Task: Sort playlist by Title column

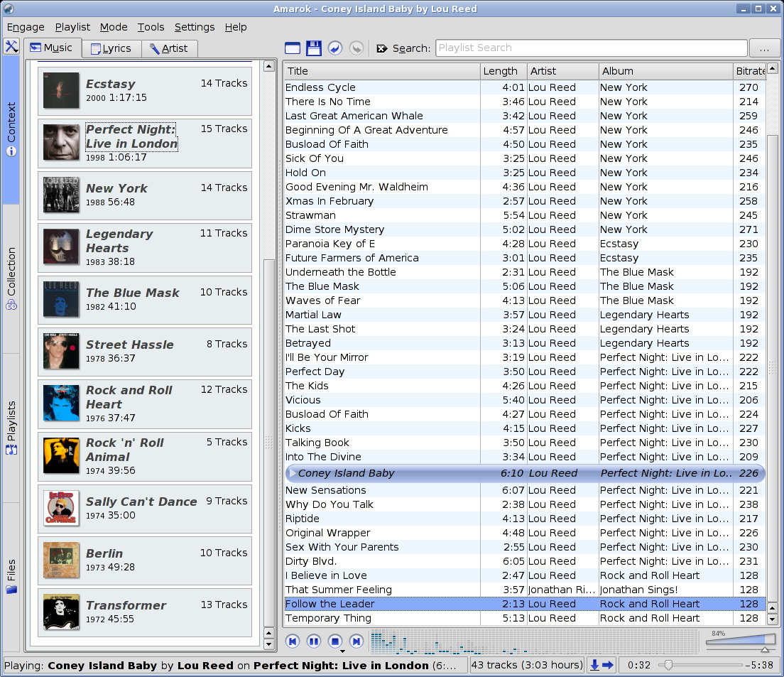Action: (381, 71)
